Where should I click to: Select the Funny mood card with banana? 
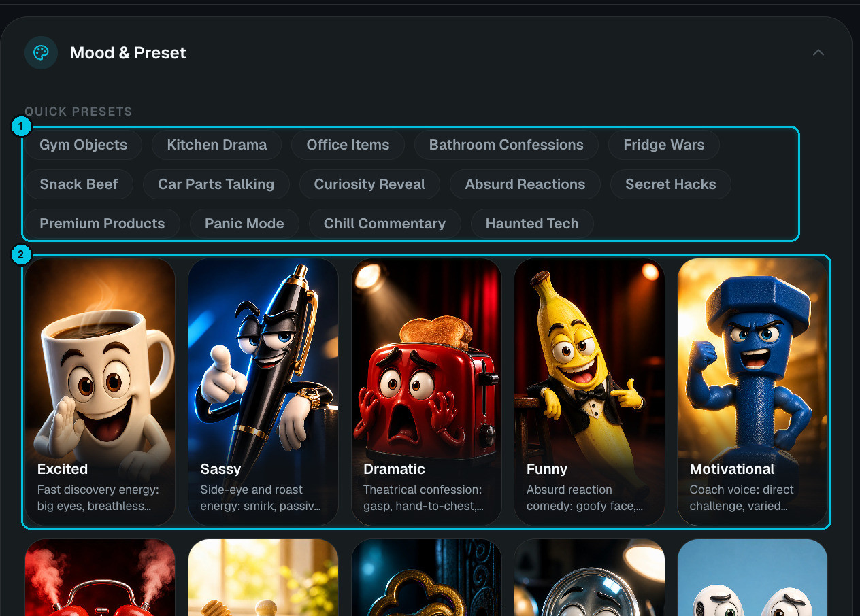(589, 392)
